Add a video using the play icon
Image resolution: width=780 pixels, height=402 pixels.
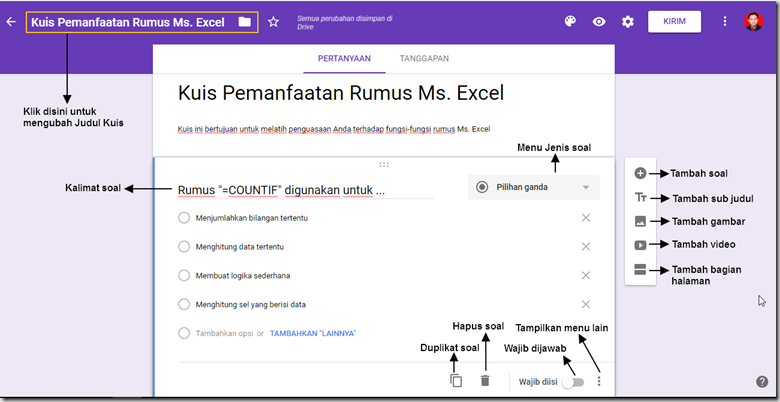click(x=640, y=245)
